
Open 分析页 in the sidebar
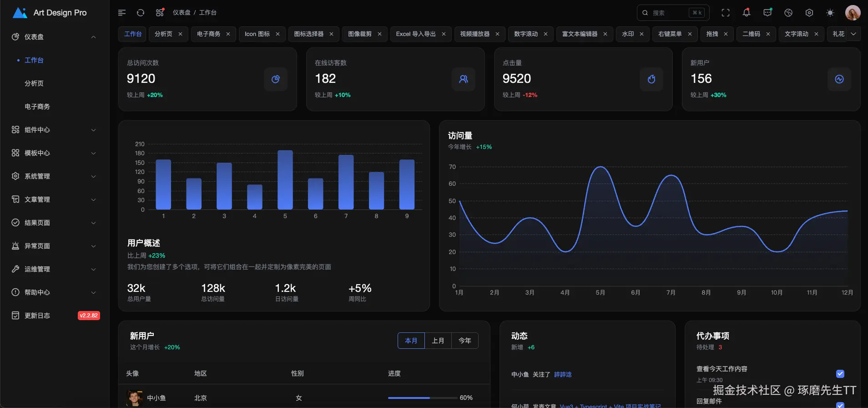click(34, 83)
